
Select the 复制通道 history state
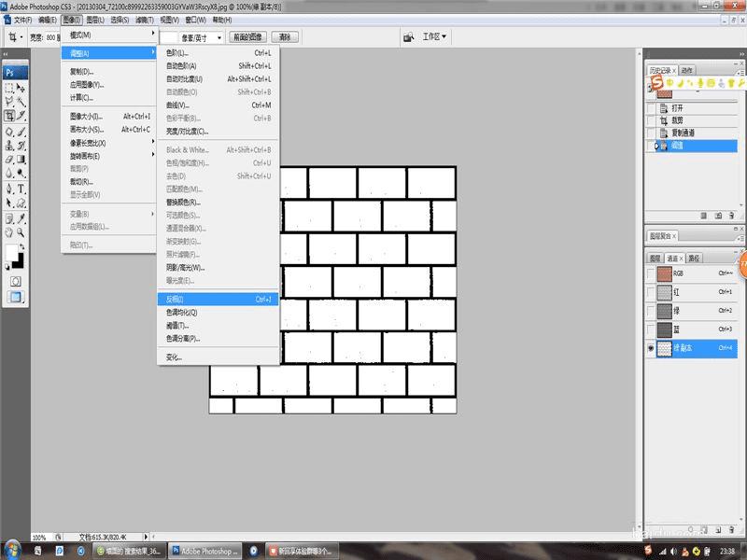coord(683,133)
